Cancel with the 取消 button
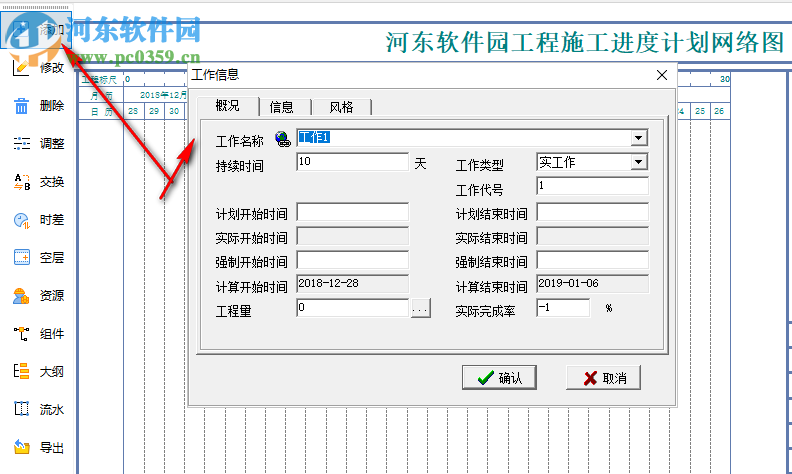 (603, 377)
